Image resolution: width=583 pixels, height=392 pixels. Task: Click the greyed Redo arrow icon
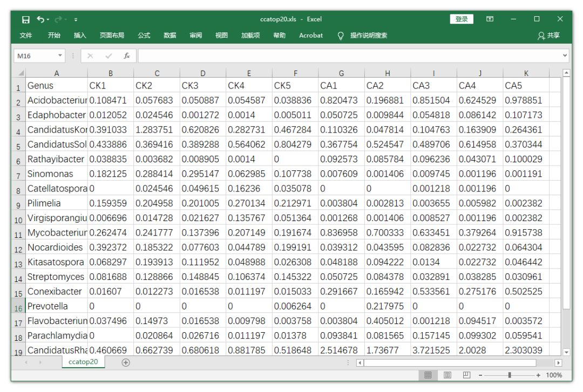pos(58,19)
